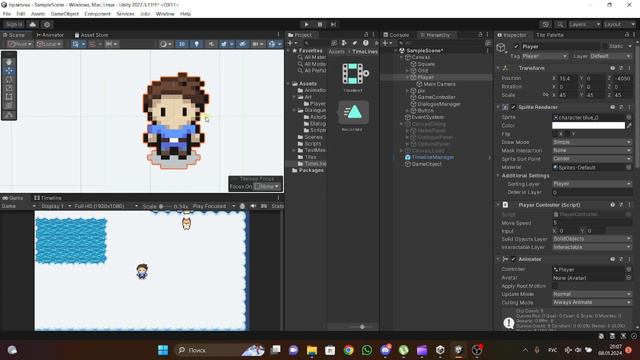
Task: Click the Play button
Action: [x=306, y=24]
